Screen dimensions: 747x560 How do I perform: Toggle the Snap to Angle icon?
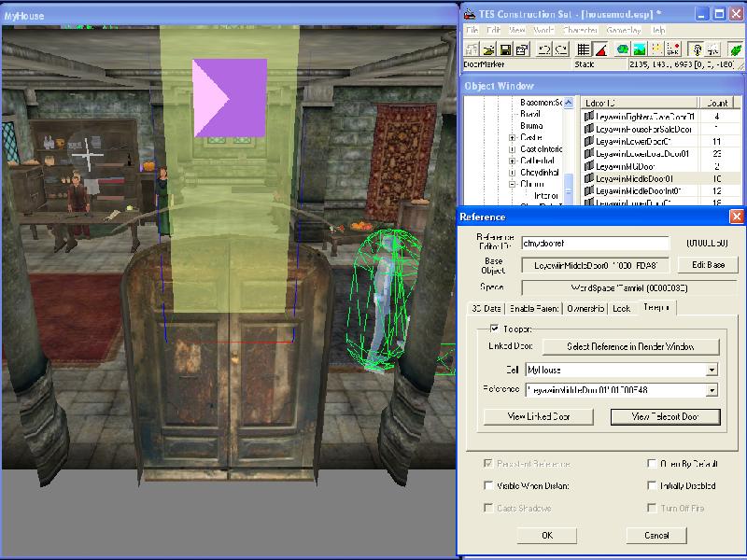600,49
